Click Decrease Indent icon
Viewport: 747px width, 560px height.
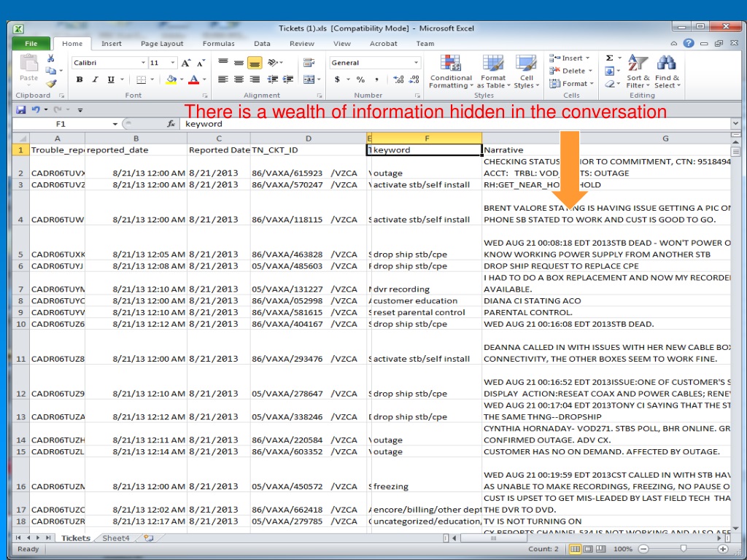click(x=273, y=79)
